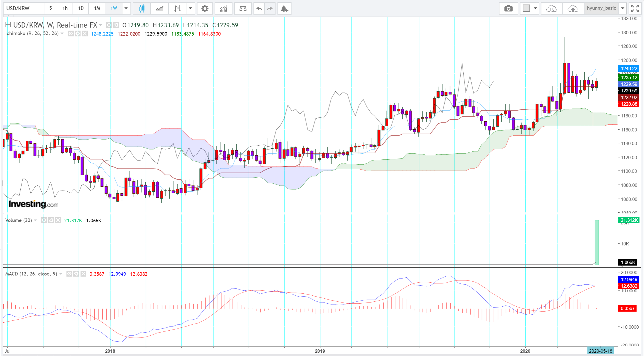Take a snapshot with the camera icon
The height and width of the screenshot is (356, 644).
[508, 9]
